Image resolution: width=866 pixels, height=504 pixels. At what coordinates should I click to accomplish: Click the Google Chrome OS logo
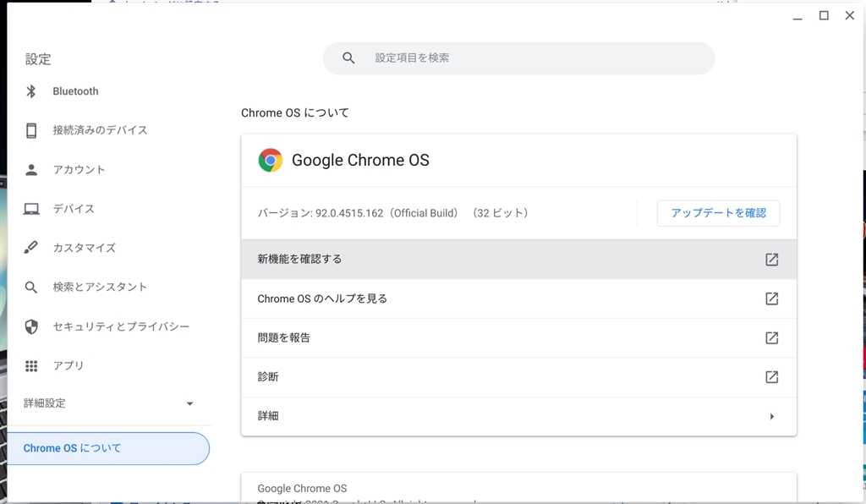tap(271, 160)
